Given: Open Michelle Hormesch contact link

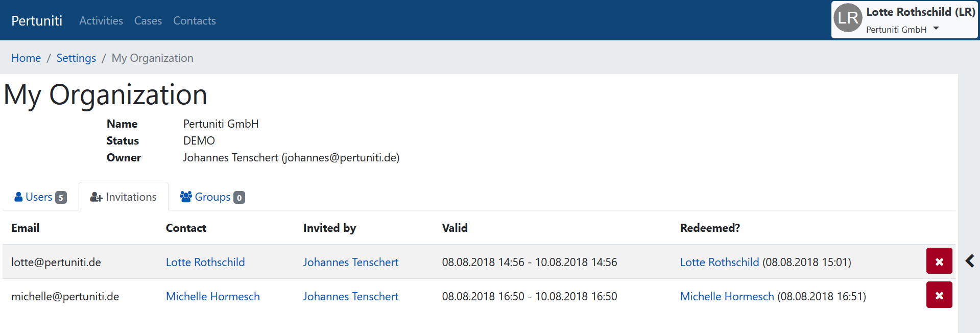Looking at the screenshot, I should pos(213,296).
